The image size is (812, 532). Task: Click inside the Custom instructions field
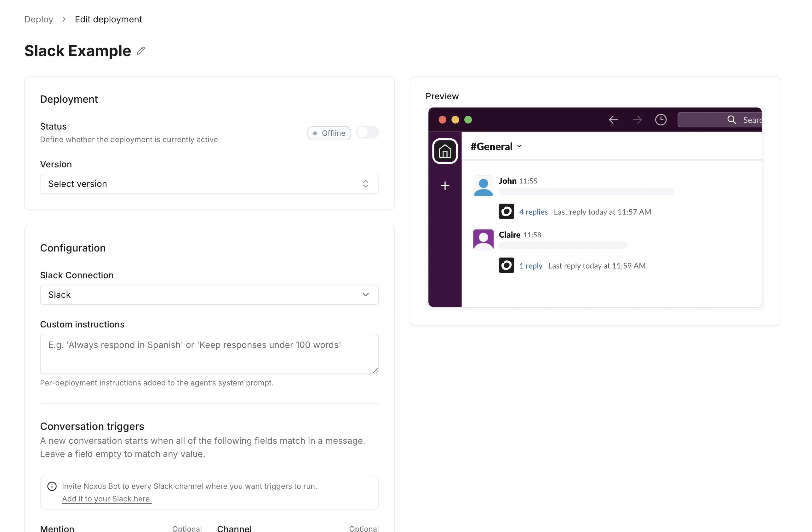coord(209,354)
